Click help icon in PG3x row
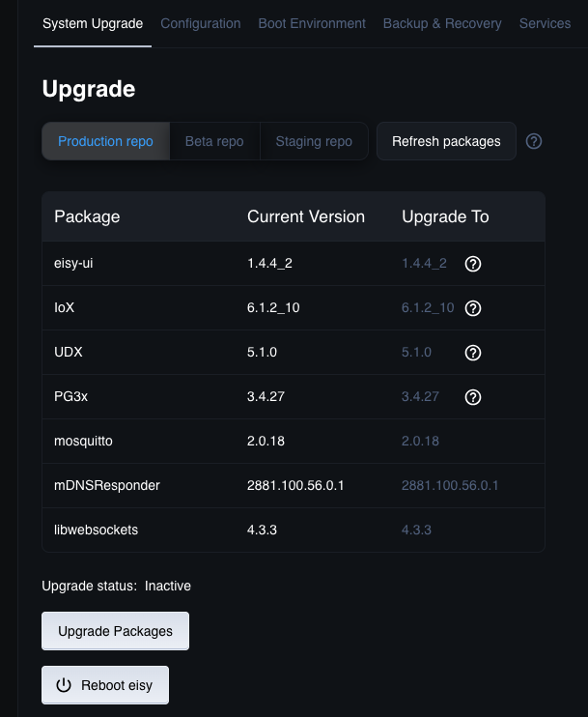Screen dimensions: 588x717 coord(473,397)
